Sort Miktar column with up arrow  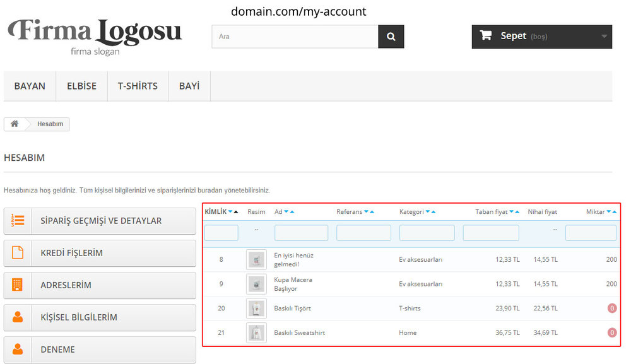tap(615, 211)
